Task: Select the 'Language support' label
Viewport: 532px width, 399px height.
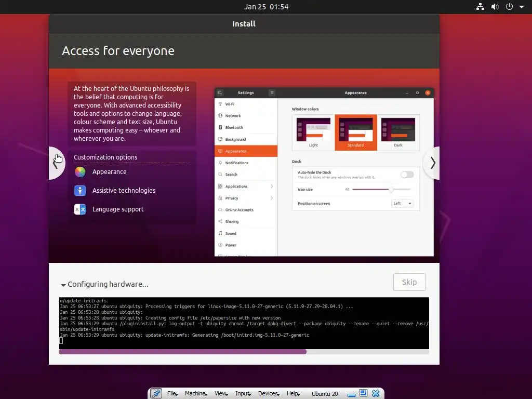Action: click(118, 209)
